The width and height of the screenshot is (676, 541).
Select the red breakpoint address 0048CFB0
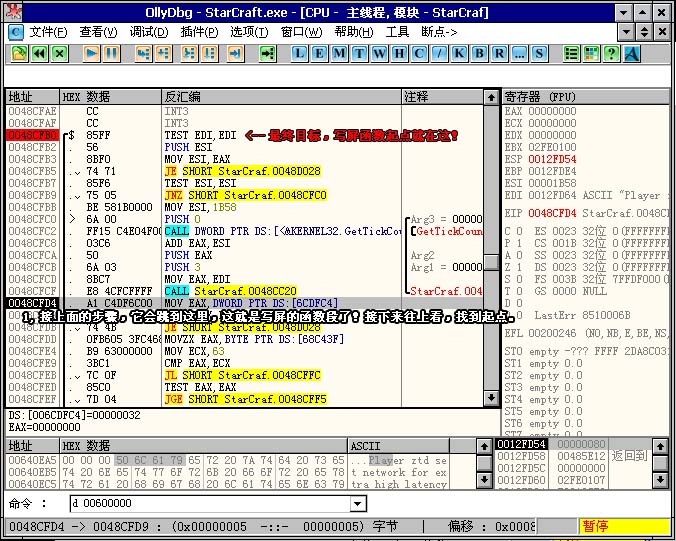tap(33, 135)
